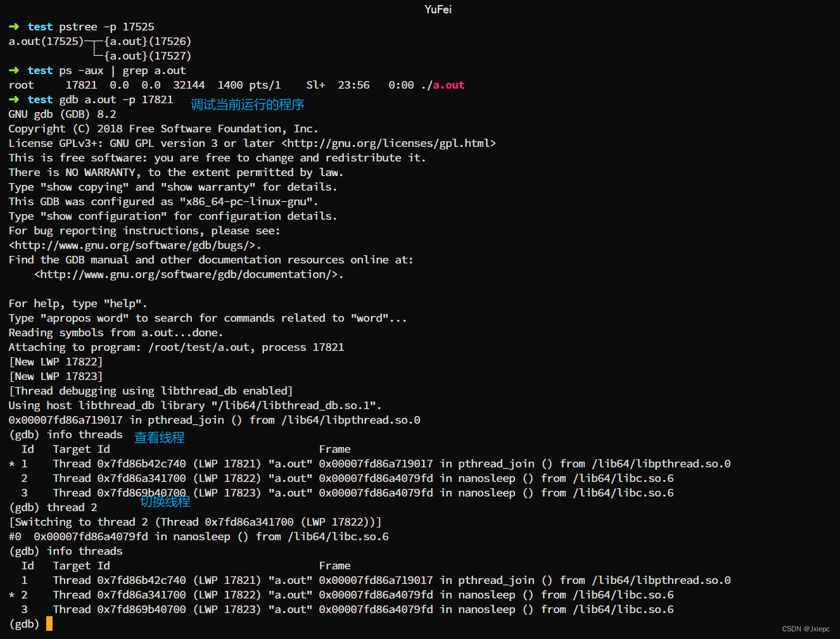Viewport: 840px width, 639px height.
Task: Click the second '(gdb) info threads' command
Action: (65, 551)
